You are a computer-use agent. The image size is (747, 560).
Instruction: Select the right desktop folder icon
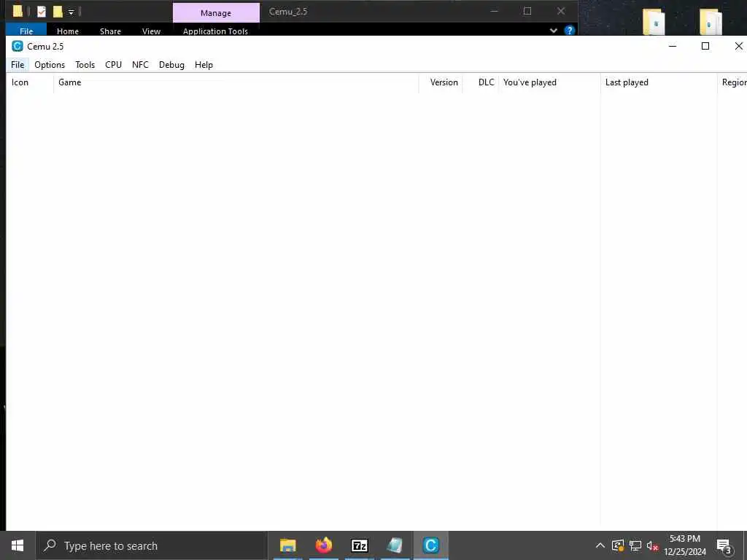[711, 22]
